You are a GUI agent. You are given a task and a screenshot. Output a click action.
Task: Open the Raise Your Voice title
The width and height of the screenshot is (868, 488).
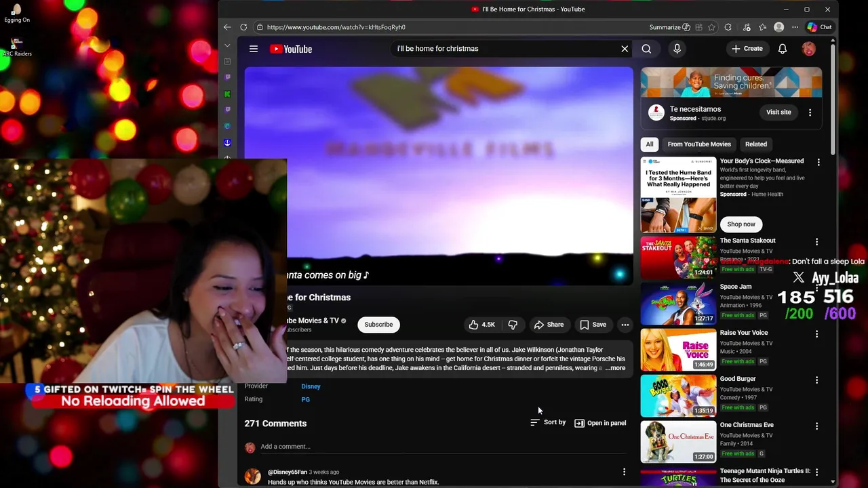[744, 333]
